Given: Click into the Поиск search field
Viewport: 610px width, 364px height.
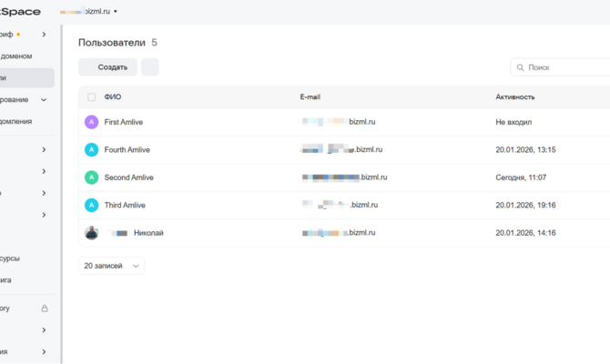Looking at the screenshot, I should click(x=564, y=67).
